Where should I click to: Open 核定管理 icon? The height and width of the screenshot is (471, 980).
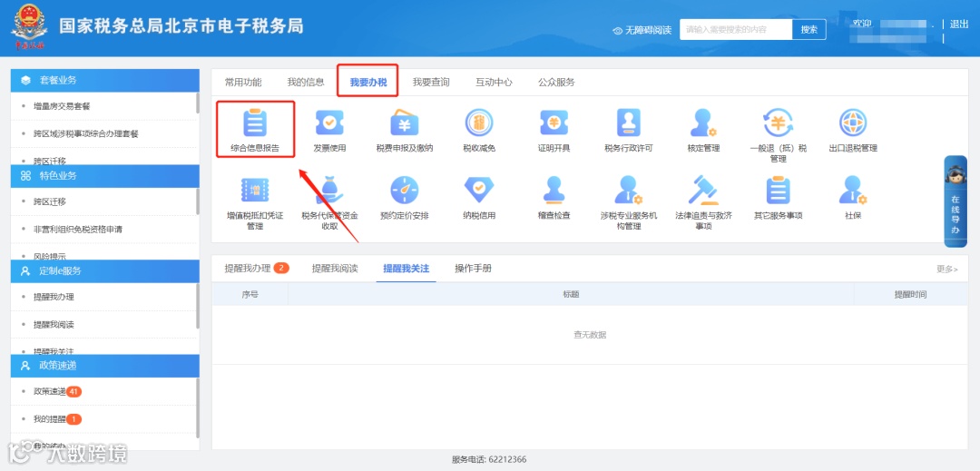[704, 123]
